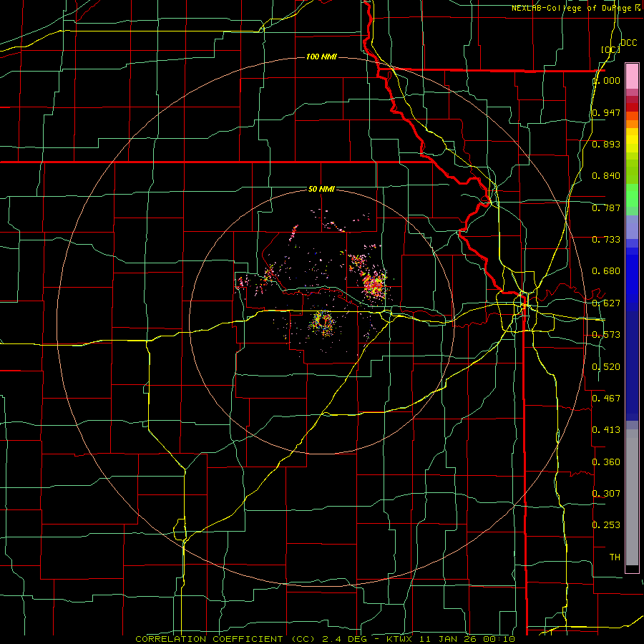Click the CORRELATION COEFFICIENT caption text
The height and width of the screenshot is (644, 644).
(x=209, y=639)
